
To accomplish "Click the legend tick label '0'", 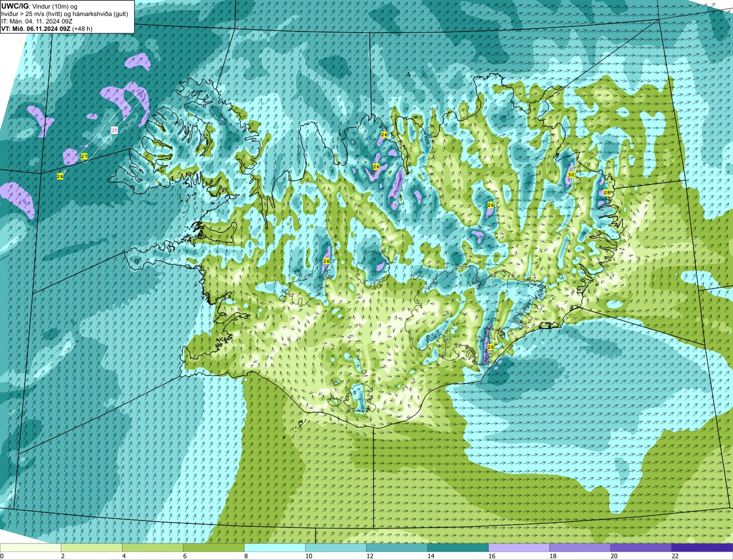I will (x=2, y=556).
